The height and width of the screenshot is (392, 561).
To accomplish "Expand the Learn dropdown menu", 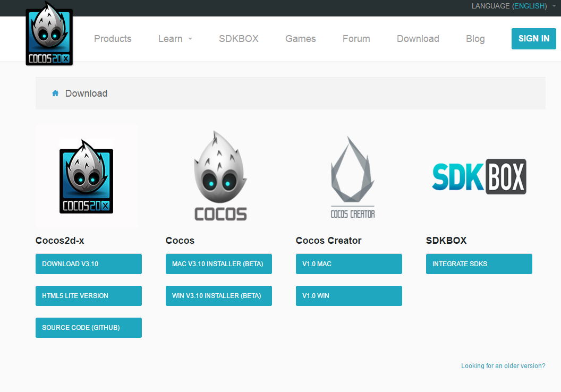I will pos(175,39).
